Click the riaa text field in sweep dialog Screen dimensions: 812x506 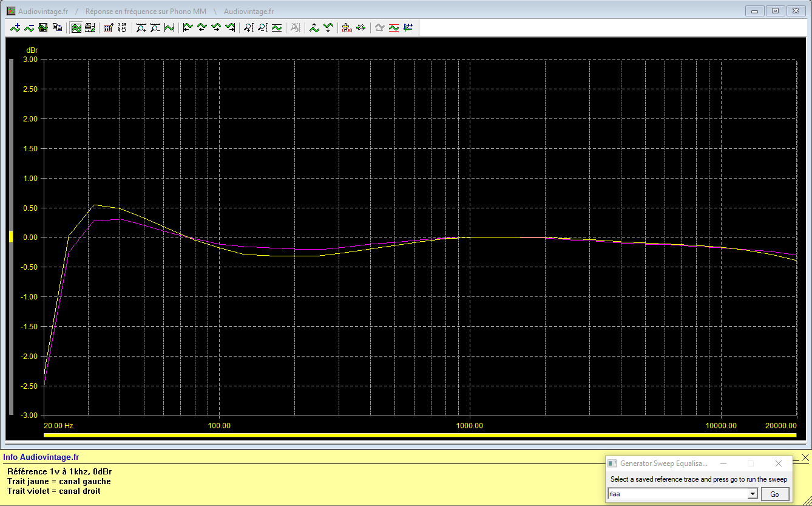tap(678, 494)
